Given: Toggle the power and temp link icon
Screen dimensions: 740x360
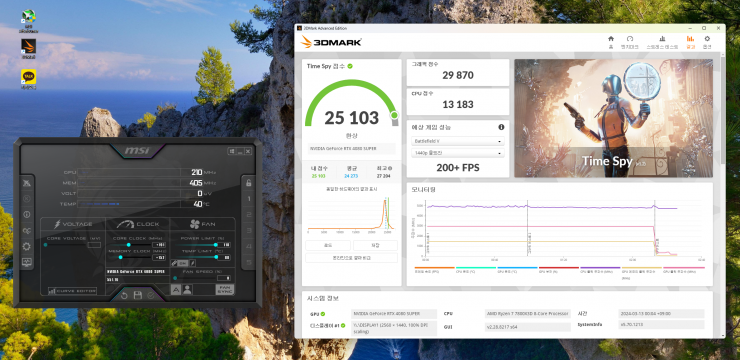Looking at the screenshot, I should click(174, 263).
